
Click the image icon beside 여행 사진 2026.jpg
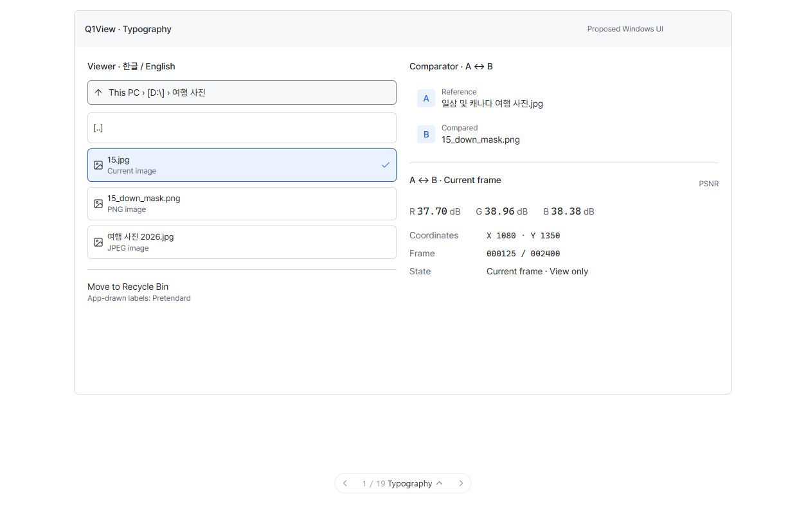pyautogui.click(x=98, y=242)
